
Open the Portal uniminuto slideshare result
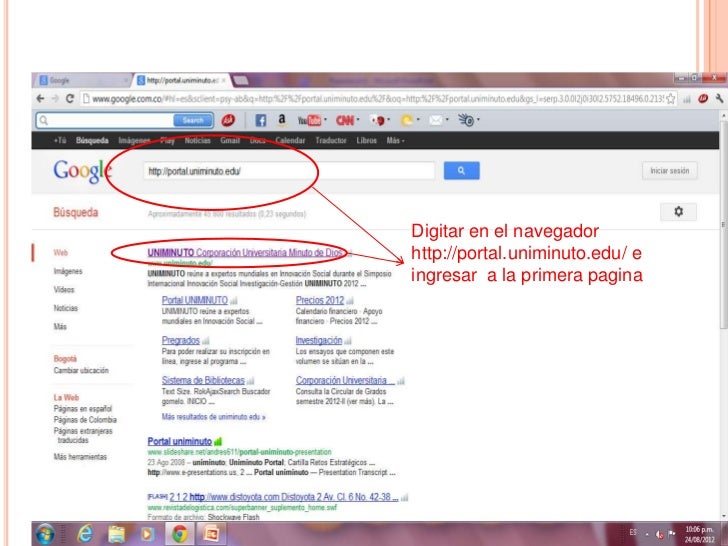point(180,441)
